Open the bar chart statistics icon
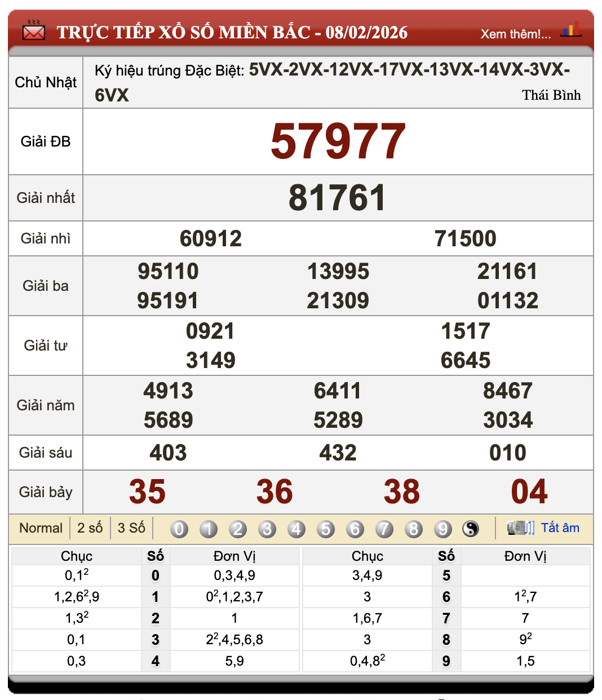 coord(570,30)
